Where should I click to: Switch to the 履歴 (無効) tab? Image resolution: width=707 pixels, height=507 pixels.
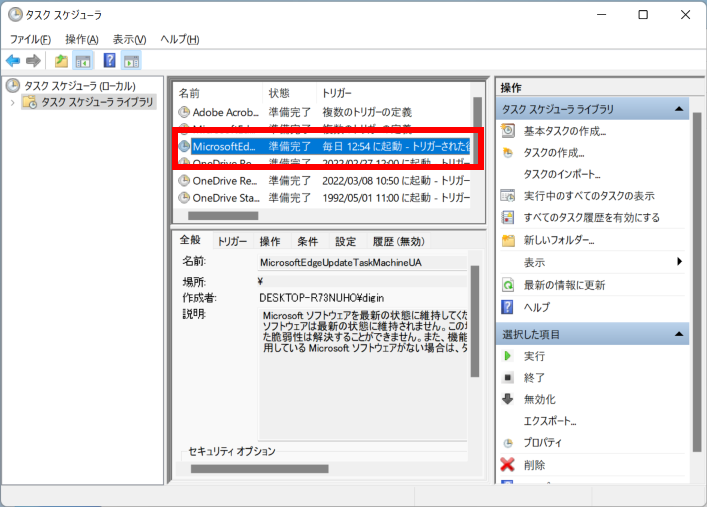[399, 241]
